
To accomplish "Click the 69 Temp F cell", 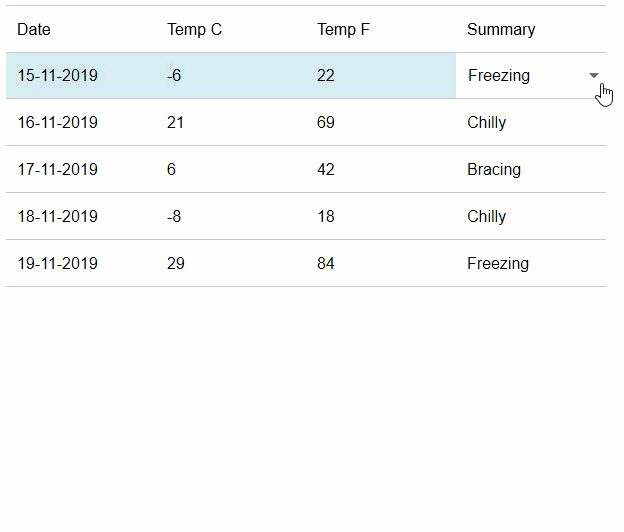I will point(325,123).
